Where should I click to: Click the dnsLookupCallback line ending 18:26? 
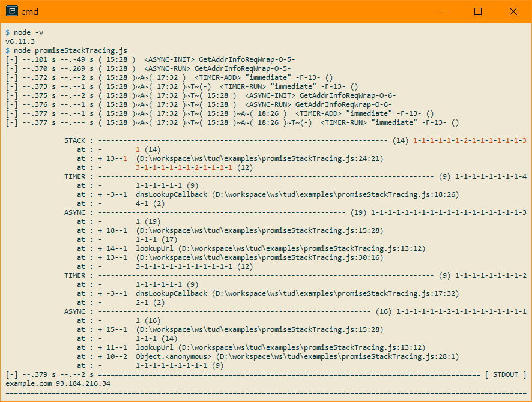point(268,194)
